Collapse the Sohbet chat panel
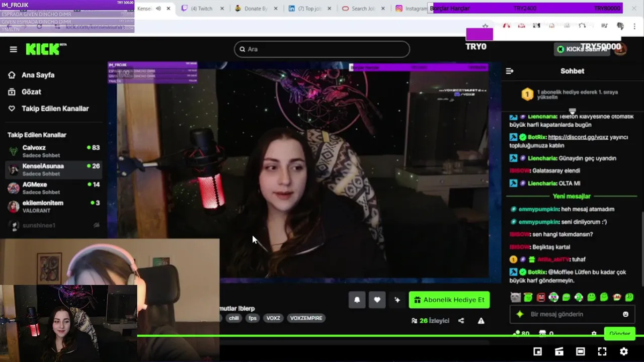The image size is (644, 362). (510, 71)
